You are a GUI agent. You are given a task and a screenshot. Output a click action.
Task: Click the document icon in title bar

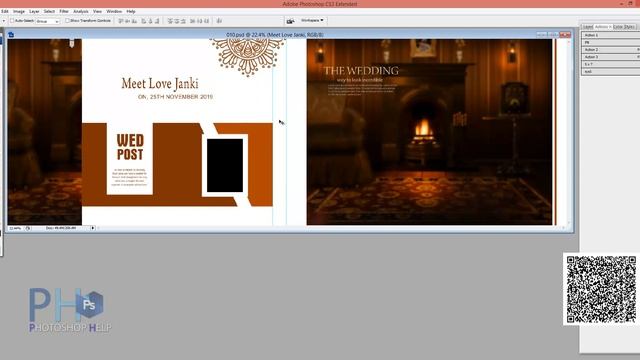pos(11,35)
